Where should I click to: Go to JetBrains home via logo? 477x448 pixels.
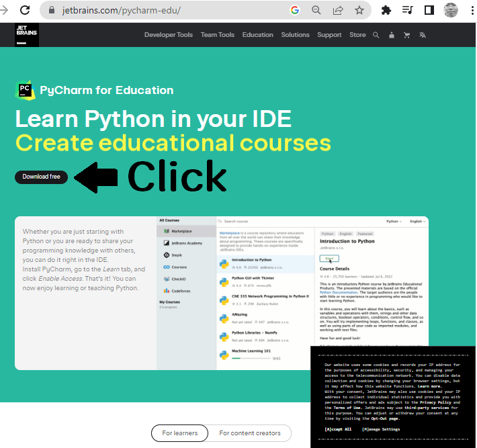(27, 35)
